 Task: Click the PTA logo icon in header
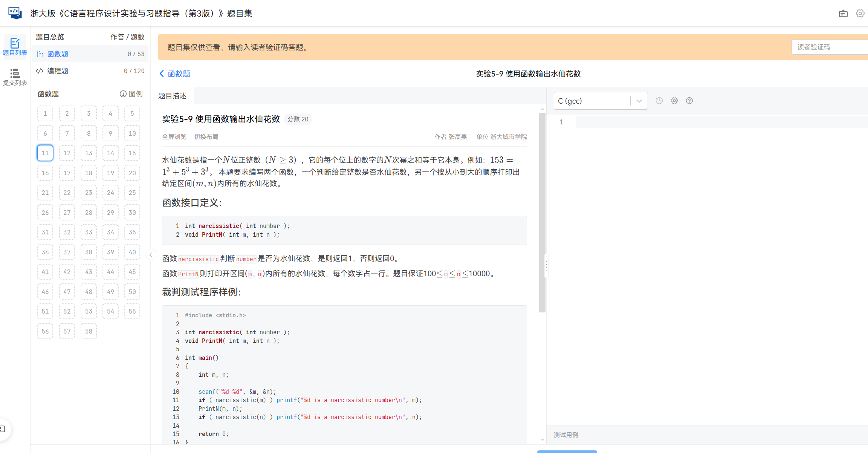point(15,13)
